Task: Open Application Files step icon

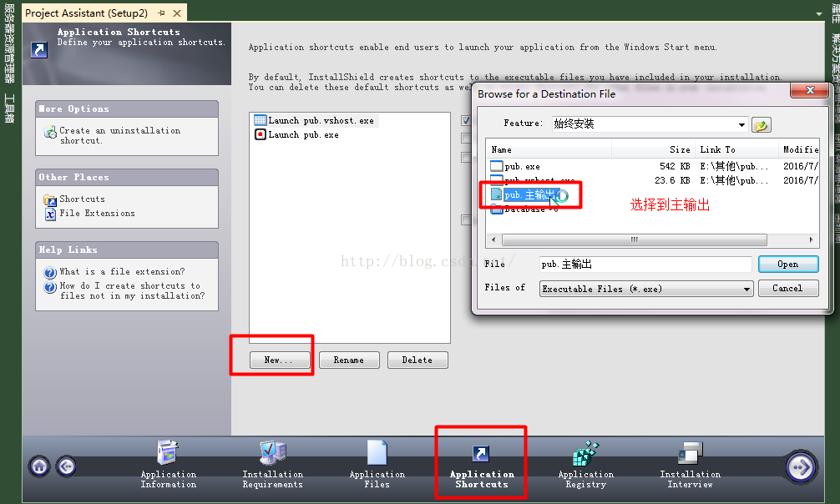Action: (377, 452)
